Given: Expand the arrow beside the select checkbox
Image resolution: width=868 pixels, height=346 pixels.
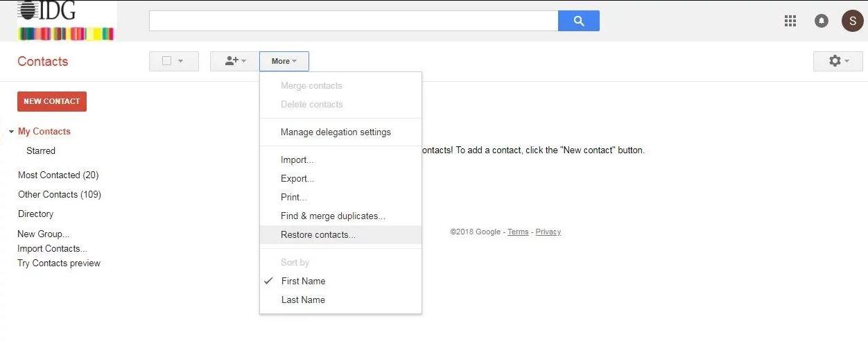Looking at the screenshot, I should pos(181,61).
